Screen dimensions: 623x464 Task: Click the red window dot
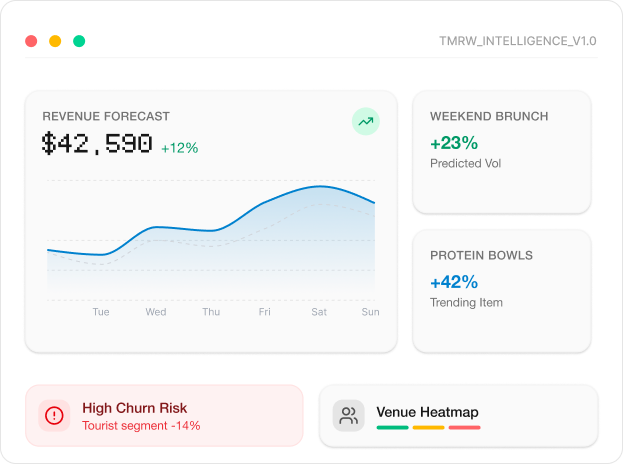pos(31,41)
